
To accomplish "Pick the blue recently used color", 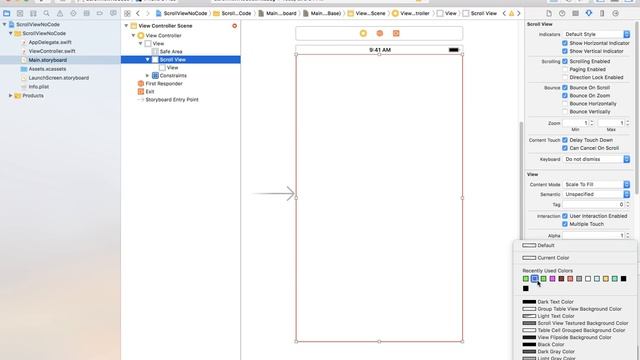I will (535, 279).
